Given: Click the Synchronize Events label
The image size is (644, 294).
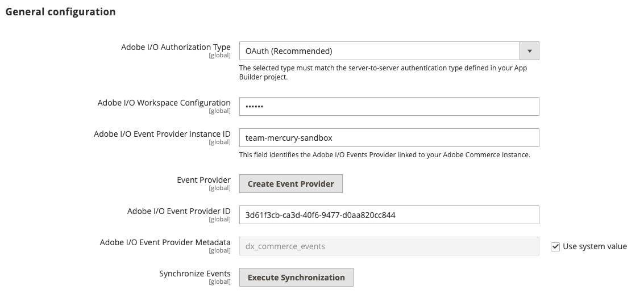Looking at the screenshot, I should tap(195, 274).
